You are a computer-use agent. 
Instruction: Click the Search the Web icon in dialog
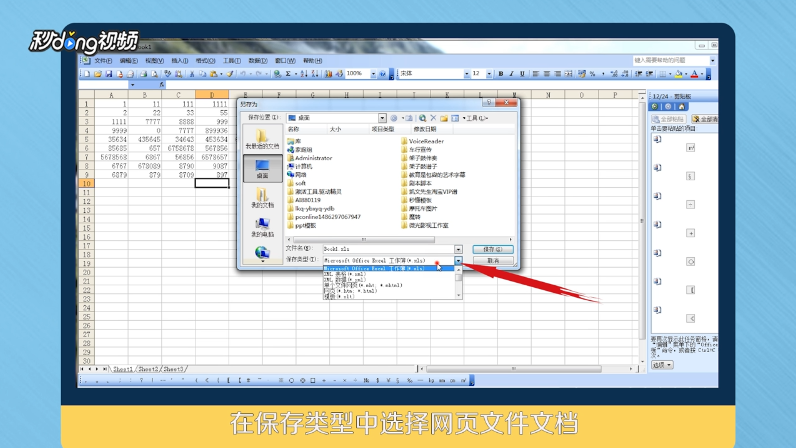(422, 118)
